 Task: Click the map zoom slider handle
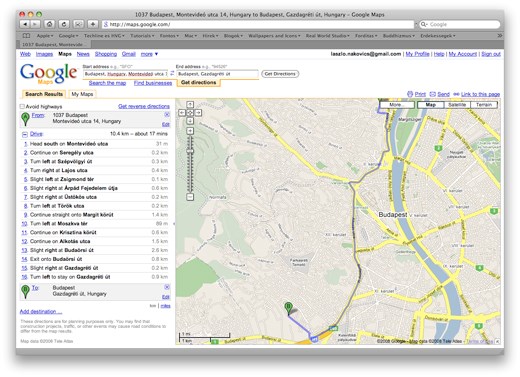[190, 151]
